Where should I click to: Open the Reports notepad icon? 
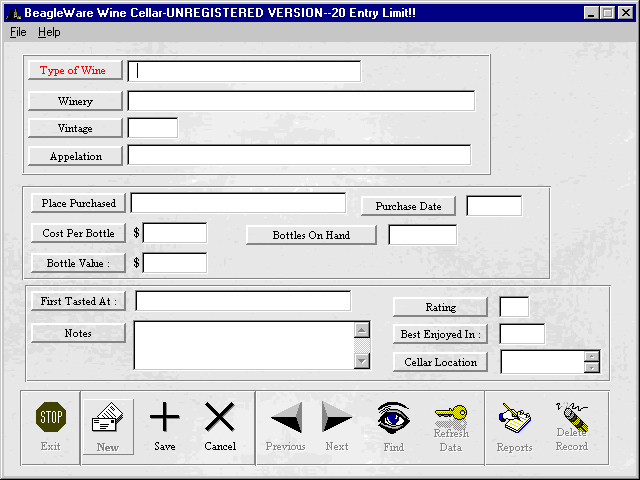pyautogui.click(x=515, y=418)
